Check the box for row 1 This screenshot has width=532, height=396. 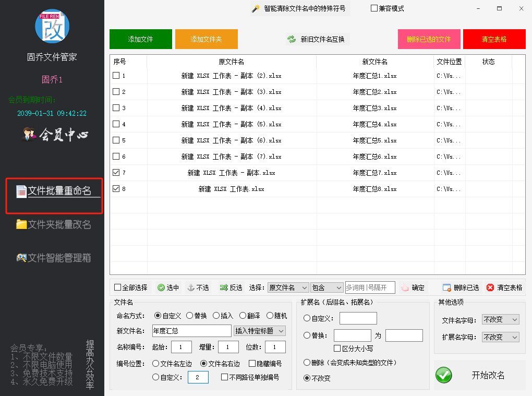point(116,75)
